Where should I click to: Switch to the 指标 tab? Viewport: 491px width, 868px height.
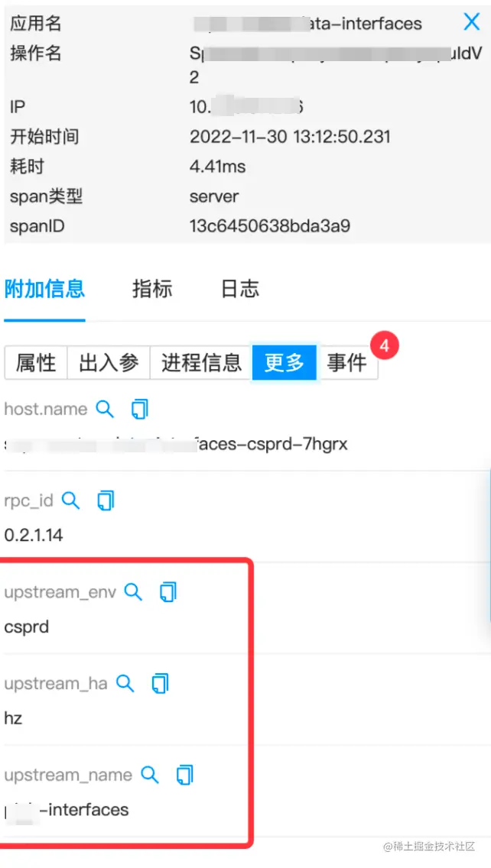click(x=152, y=289)
